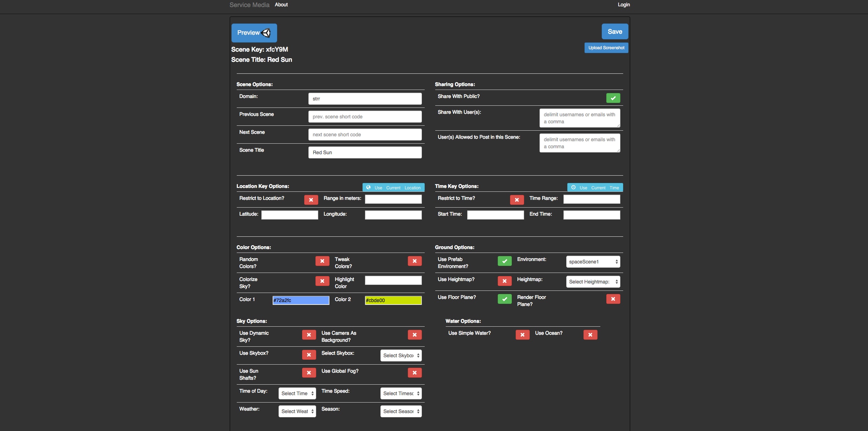This screenshot has width=868, height=431.
Task: Click red X for Render Floor Plane
Action: point(613,299)
